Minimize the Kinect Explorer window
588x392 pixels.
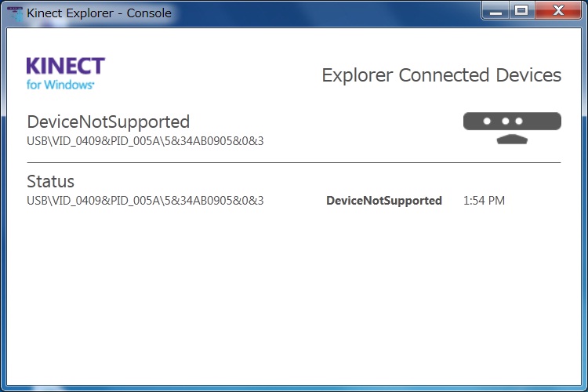coord(495,10)
